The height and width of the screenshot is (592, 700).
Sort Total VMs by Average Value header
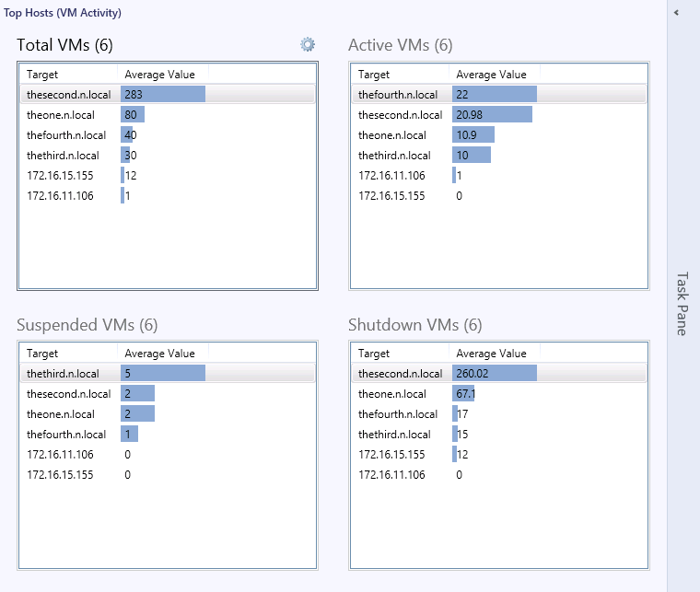(x=159, y=75)
